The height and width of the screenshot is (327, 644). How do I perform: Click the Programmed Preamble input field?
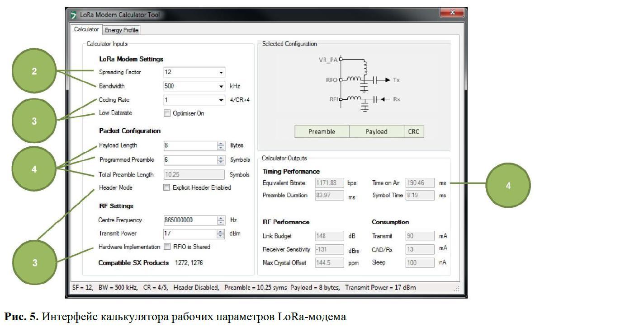click(x=190, y=160)
